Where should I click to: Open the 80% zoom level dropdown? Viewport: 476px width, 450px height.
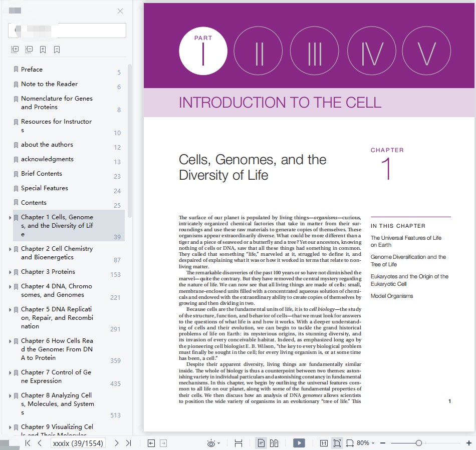click(x=365, y=443)
